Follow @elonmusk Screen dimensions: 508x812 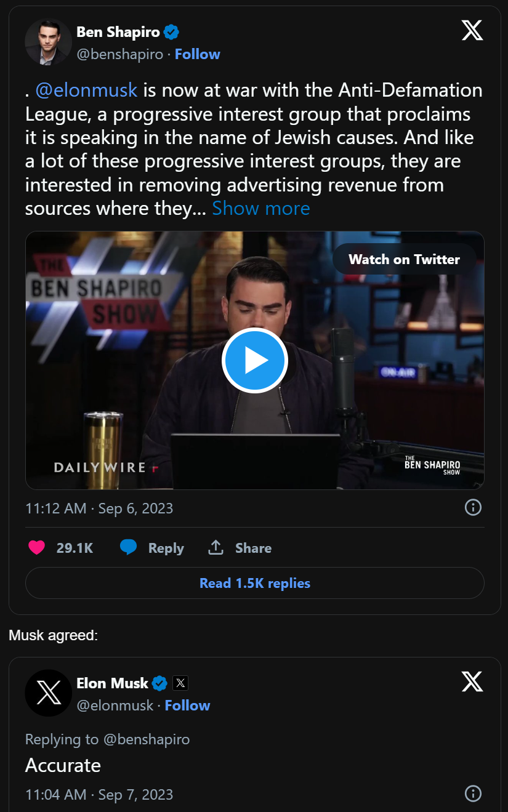tap(188, 705)
